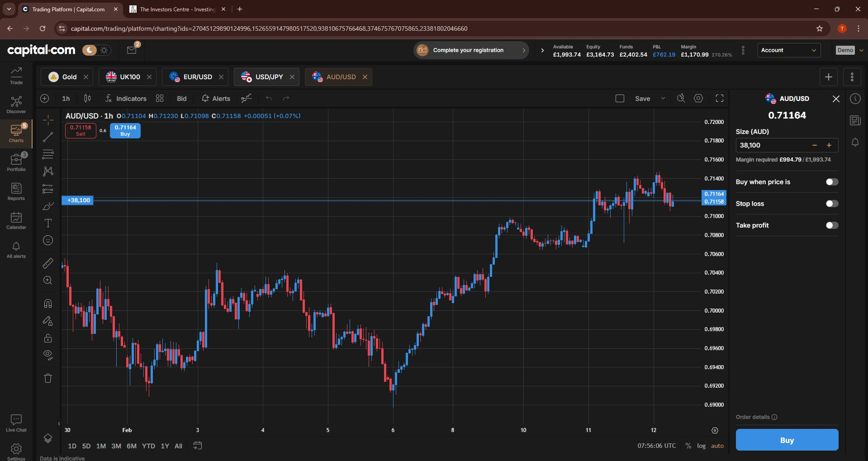This screenshot has height=461, width=868.
Task: Enable the Take profit toggle
Action: click(x=832, y=225)
